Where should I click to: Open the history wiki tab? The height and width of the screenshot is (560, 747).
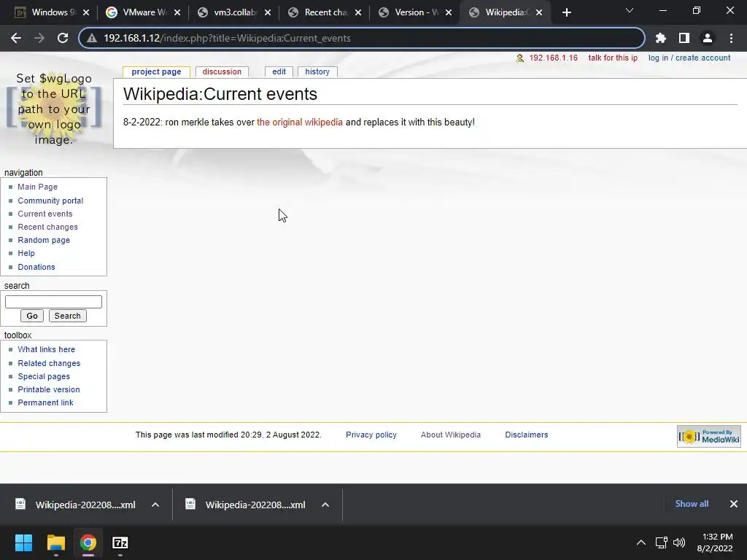(317, 72)
